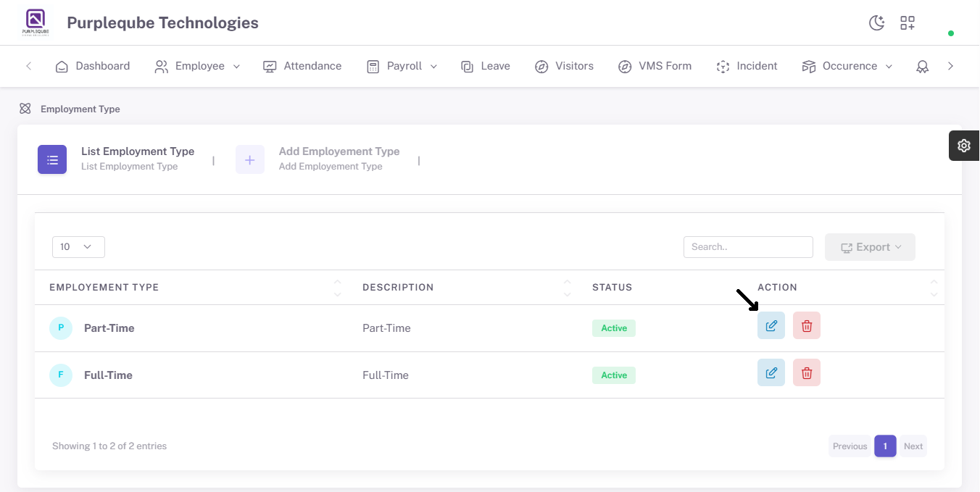Toggle dark mode moon icon
Viewport: 980px width, 492px height.
pyautogui.click(x=877, y=22)
